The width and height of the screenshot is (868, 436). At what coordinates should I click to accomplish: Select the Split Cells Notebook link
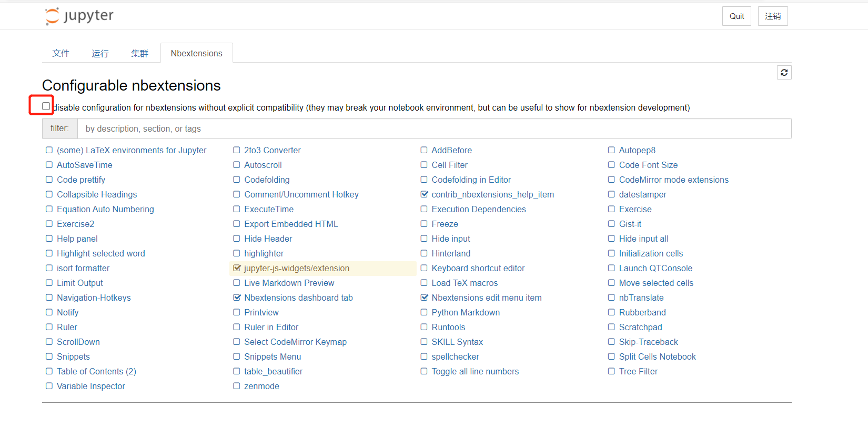point(657,356)
